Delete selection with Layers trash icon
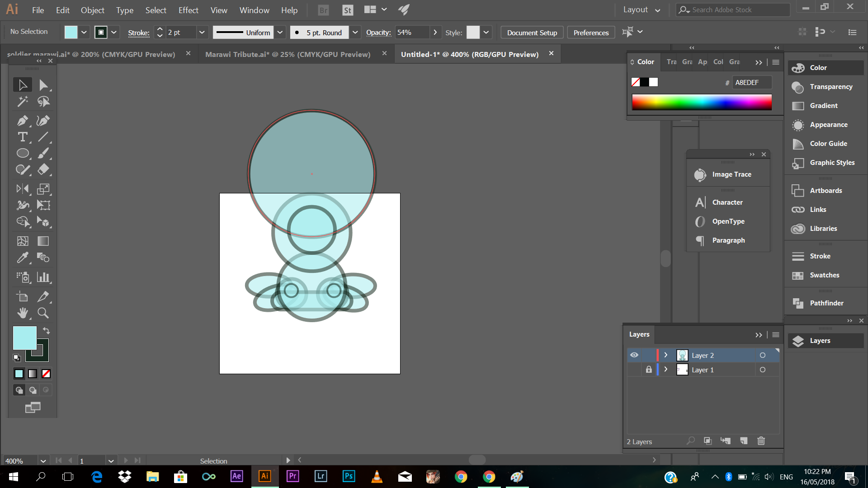Image resolution: width=868 pixels, height=488 pixels. 761,441
